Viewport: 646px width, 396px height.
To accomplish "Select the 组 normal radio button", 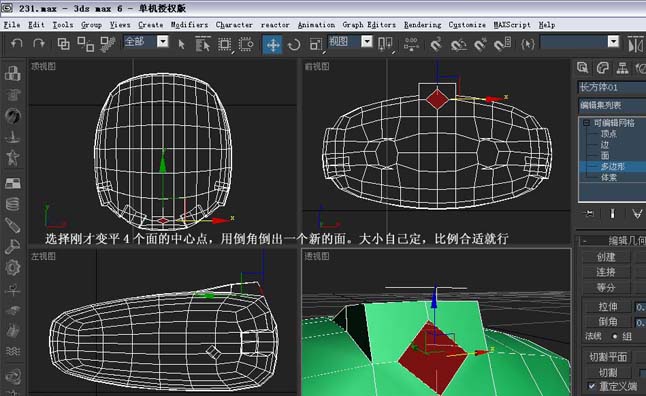I will 615,337.
